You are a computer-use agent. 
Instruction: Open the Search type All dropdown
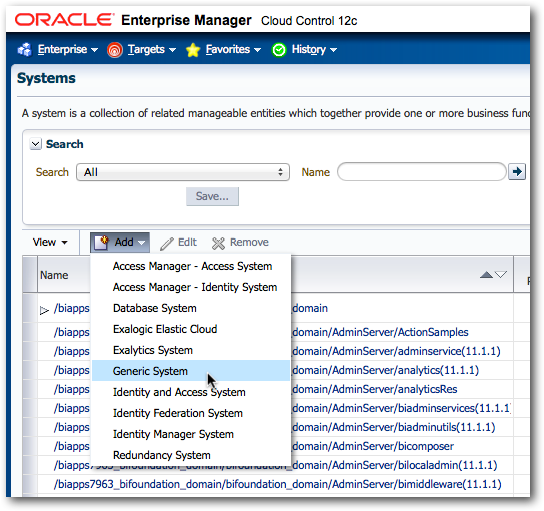tap(183, 172)
